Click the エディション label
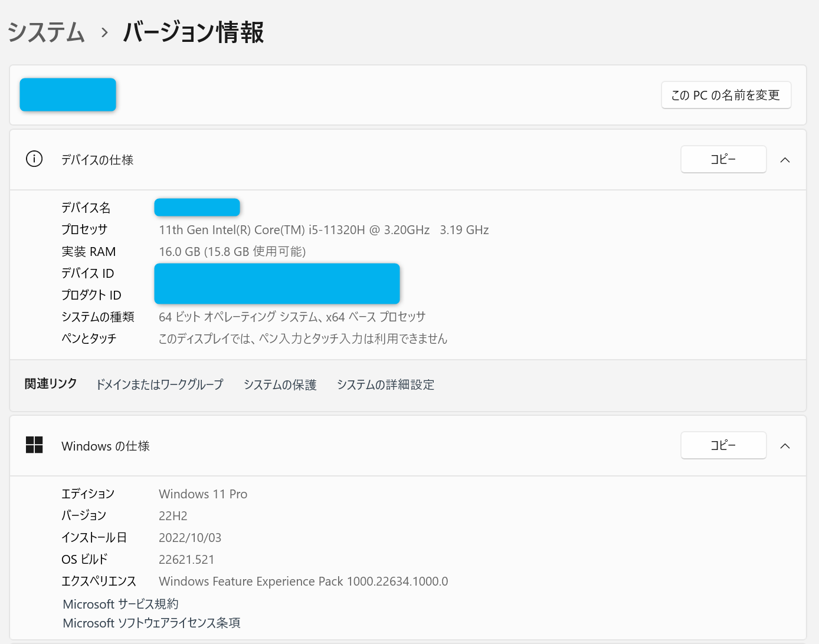 point(88,494)
